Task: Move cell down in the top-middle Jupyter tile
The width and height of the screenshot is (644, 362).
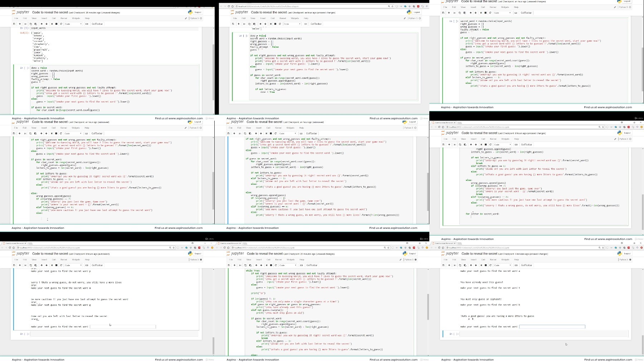Action: pos(265,24)
